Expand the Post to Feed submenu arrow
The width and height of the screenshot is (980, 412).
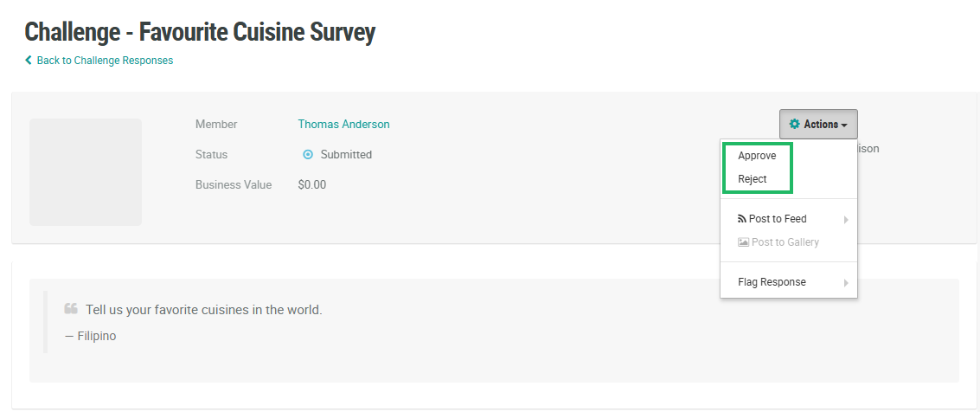tap(846, 220)
